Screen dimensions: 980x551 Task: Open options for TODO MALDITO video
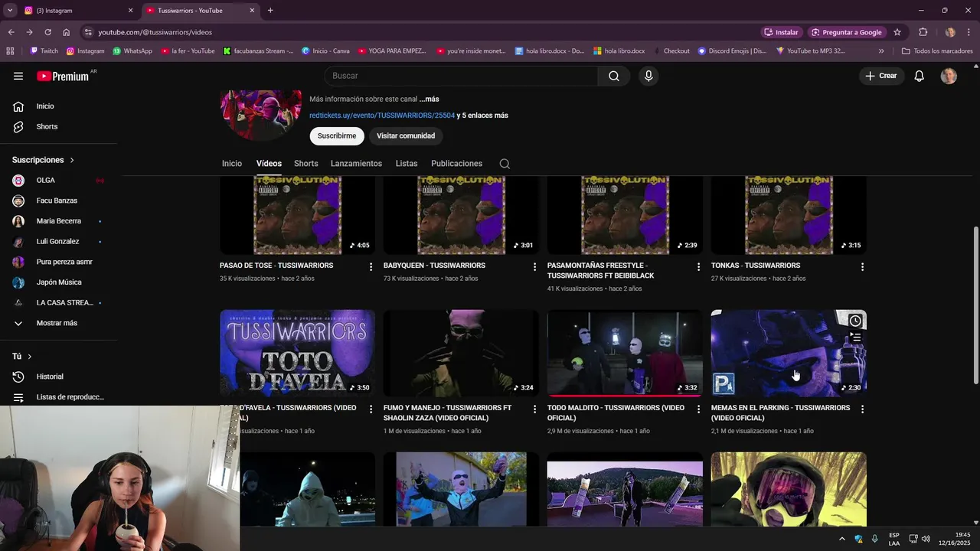click(698, 409)
